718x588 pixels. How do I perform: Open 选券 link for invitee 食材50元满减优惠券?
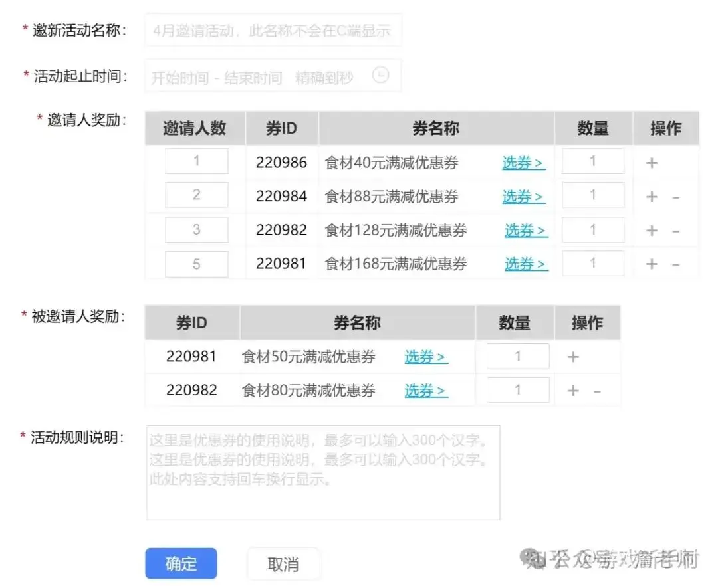pyautogui.click(x=425, y=357)
